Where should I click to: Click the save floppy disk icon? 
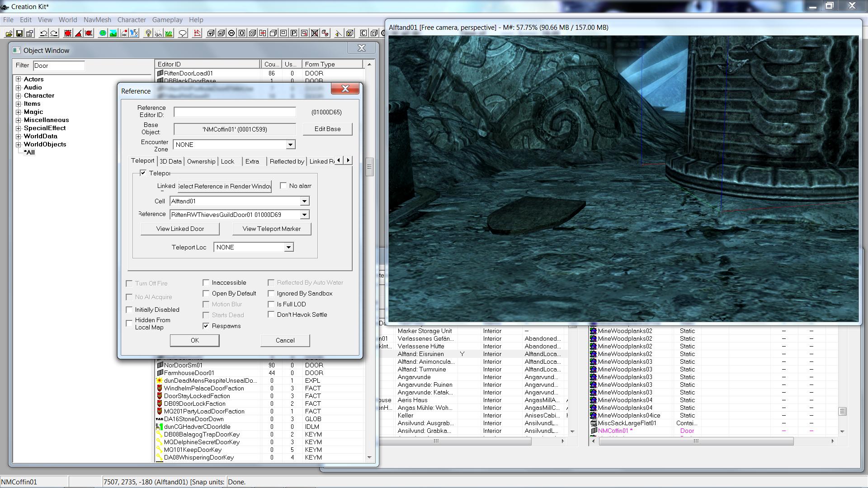click(x=19, y=33)
